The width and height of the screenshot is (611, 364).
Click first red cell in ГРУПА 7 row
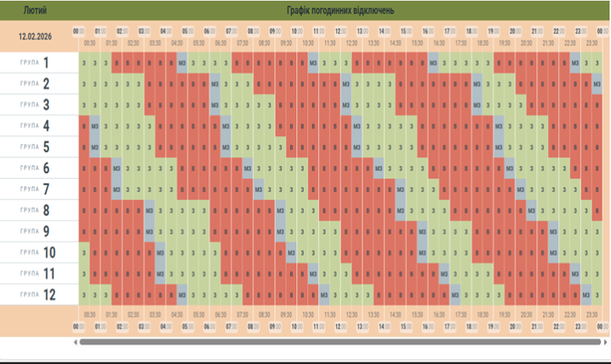coord(83,189)
